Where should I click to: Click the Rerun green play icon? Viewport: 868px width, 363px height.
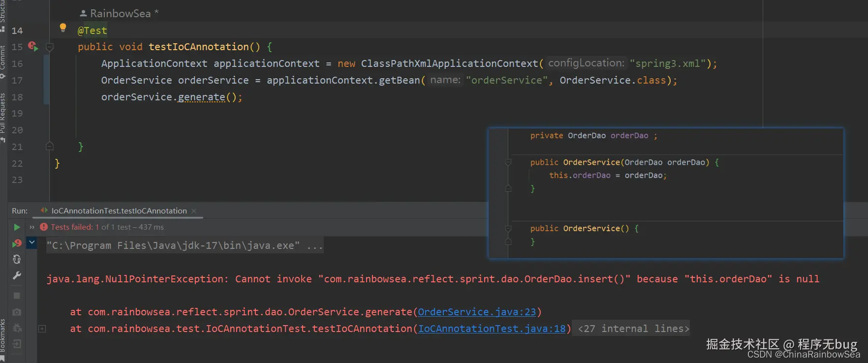point(17,227)
